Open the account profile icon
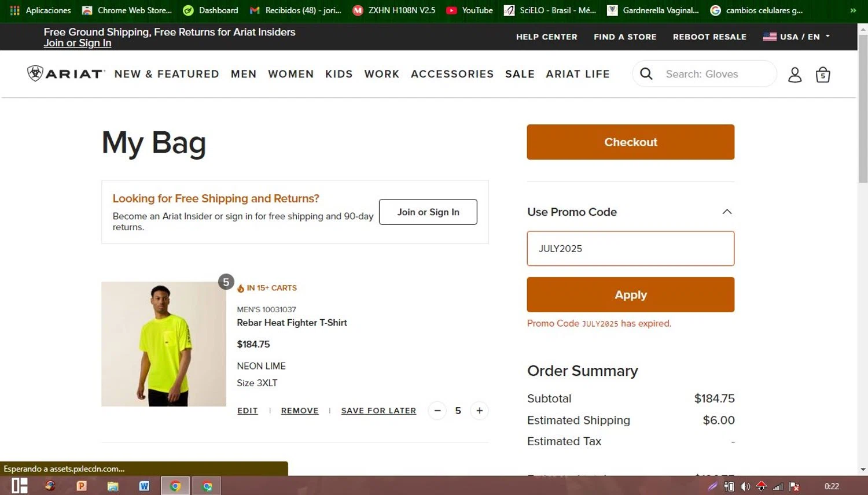Viewport: 868px width, 495px height. coord(795,75)
